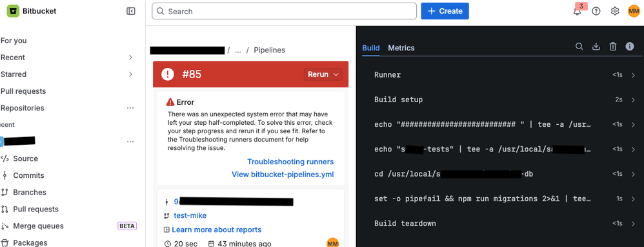Viewport: 644px width, 247px height.
Task: Click the warning triangle beside Error
Action: (170, 102)
